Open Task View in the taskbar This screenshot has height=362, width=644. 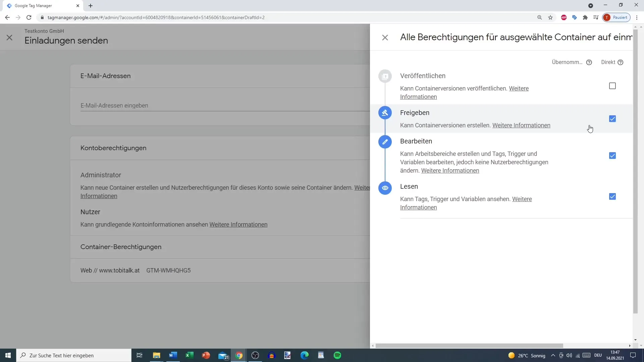pyautogui.click(x=140, y=355)
